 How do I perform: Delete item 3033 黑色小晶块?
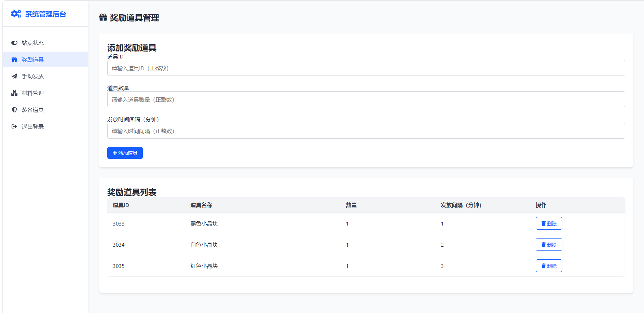point(549,223)
